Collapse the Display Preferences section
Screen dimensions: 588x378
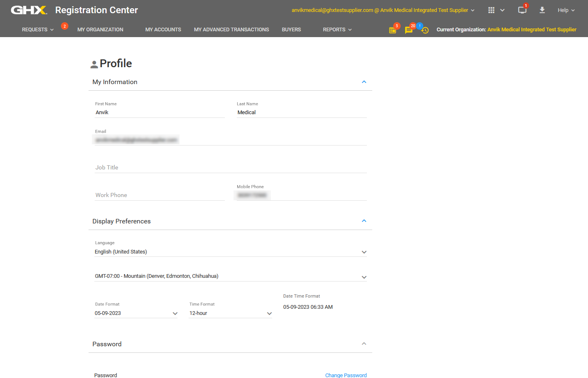[364, 221]
